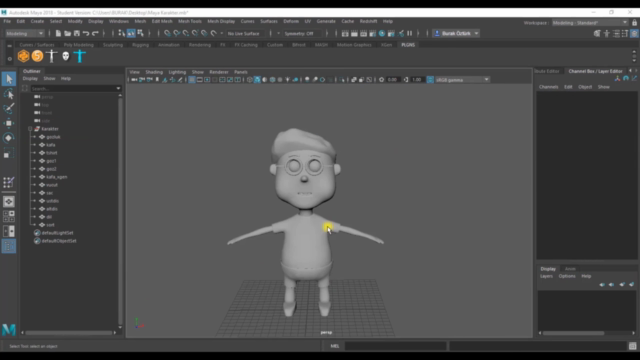Click the Save Scene disk icon
The image size is (640, 360).
click(76, 33)
